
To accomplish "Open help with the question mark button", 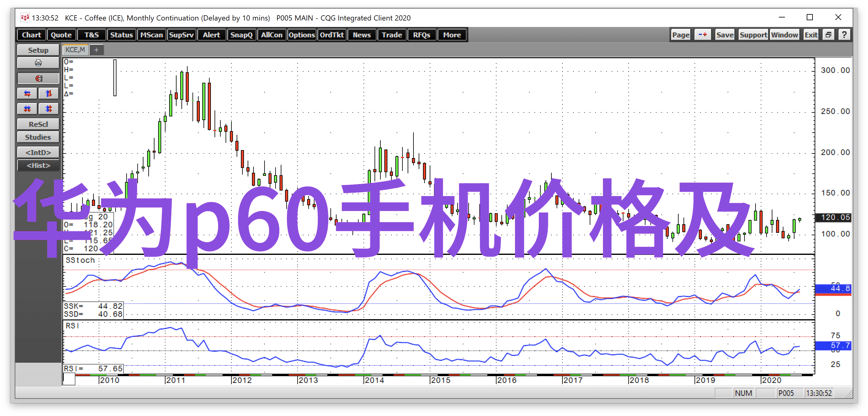I will click(844, 35).
